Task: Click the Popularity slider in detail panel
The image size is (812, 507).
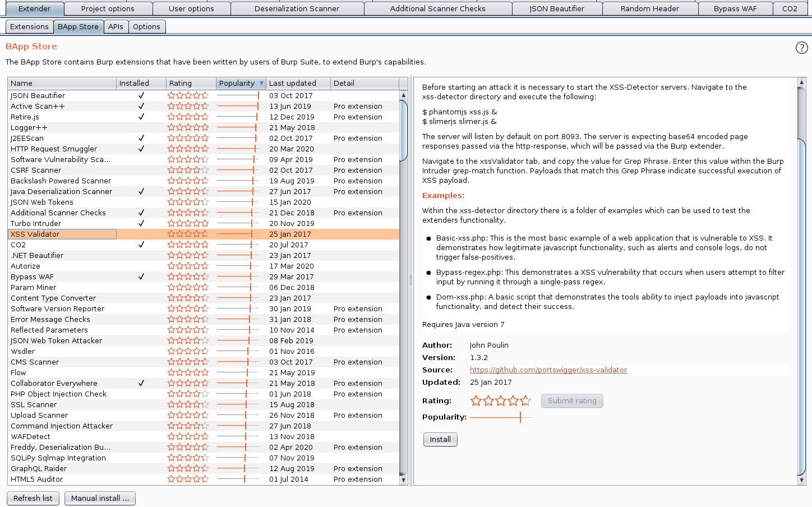Action: tap(501, 417)
